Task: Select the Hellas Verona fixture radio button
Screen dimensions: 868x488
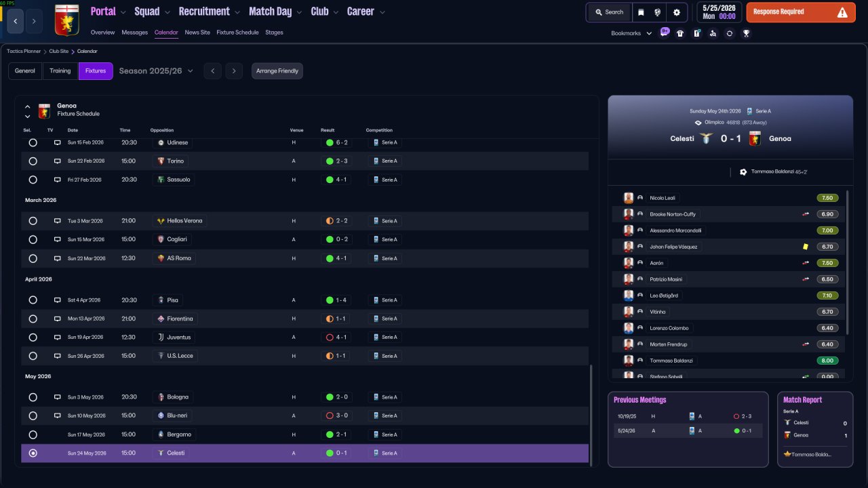Action: click(x=33, y=221)
